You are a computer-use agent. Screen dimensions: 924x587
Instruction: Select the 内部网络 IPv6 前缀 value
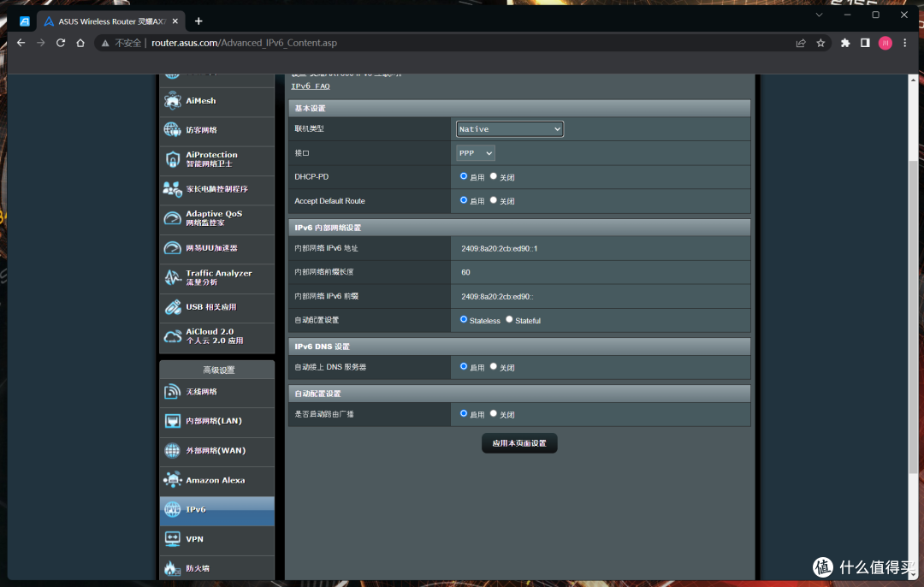coord(497,296)
